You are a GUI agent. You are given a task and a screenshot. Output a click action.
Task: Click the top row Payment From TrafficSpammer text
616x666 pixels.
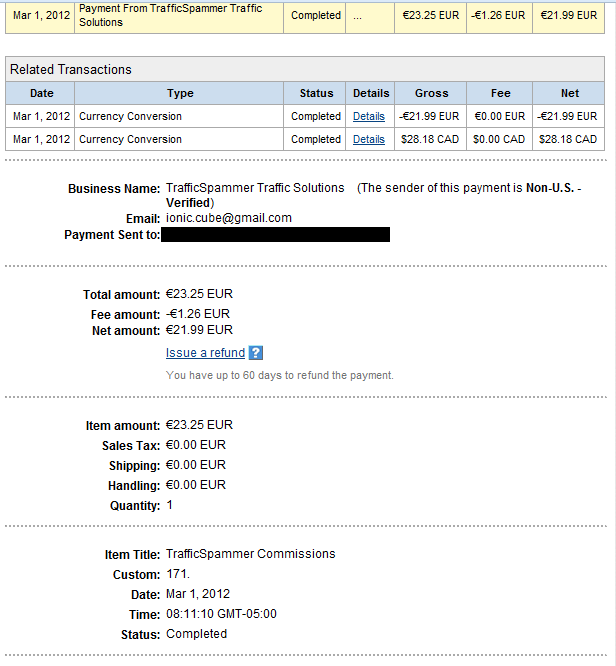170,15
